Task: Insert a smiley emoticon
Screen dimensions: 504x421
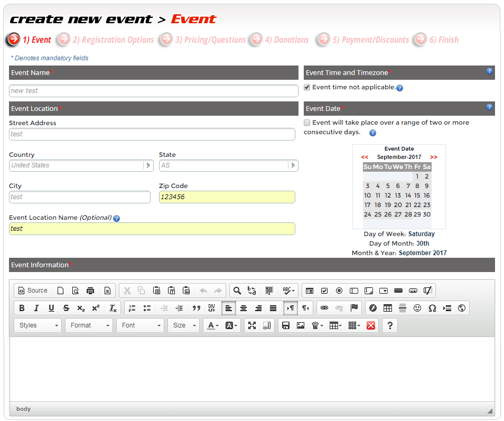Action: pos(417,308)
